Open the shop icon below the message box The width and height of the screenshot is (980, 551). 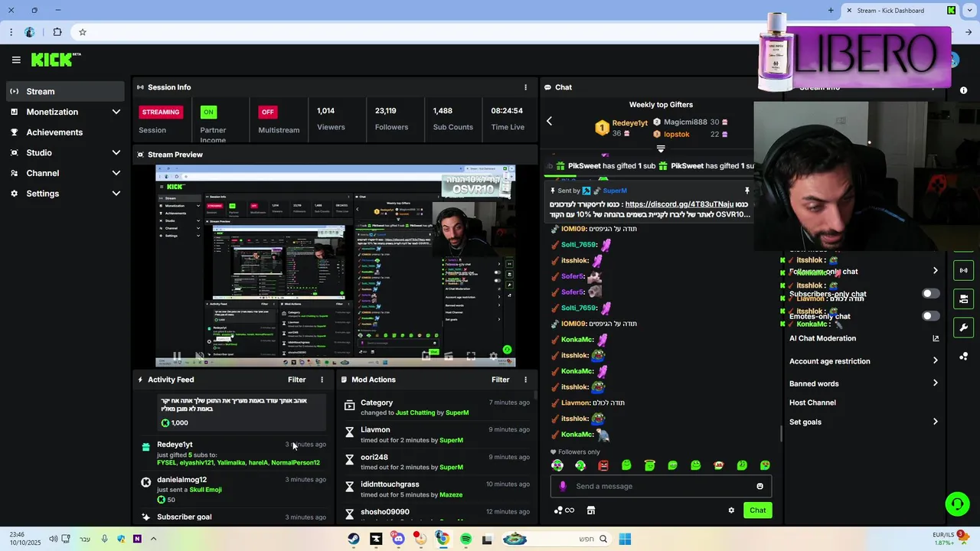click(591, 510)
